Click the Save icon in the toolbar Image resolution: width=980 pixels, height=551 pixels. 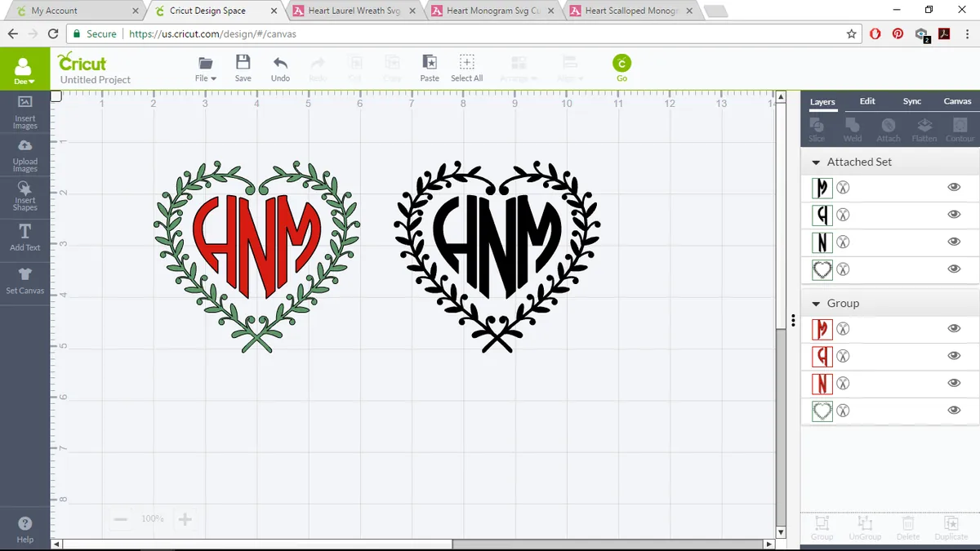click(x=243, y=68)
